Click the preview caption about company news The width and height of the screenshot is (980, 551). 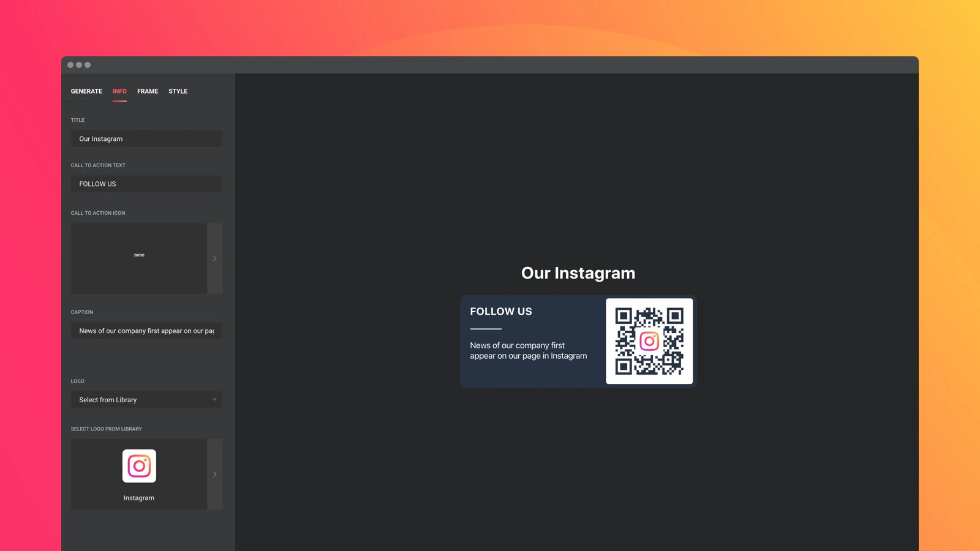tap(529, 351)
